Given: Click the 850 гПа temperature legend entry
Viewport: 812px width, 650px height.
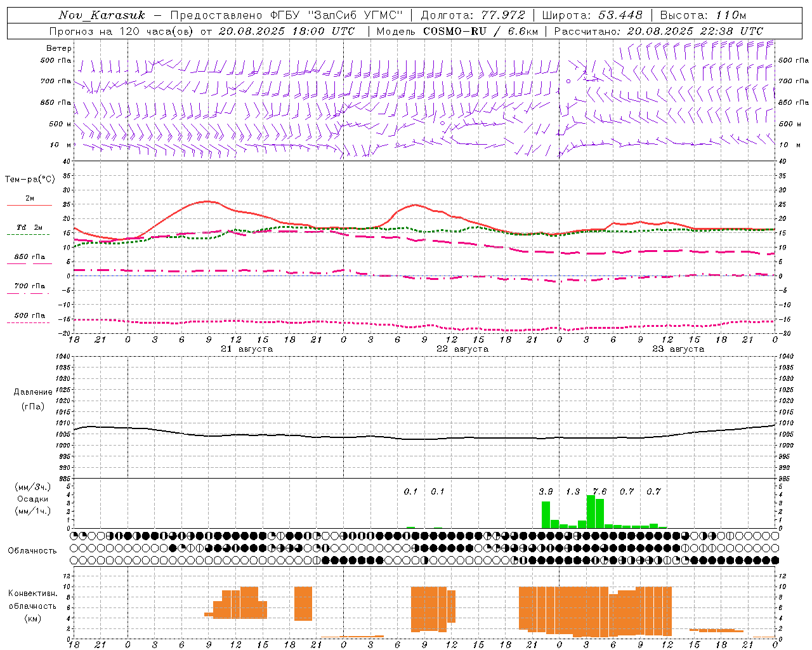Looking at the screenshot, I should pos(30,257).
